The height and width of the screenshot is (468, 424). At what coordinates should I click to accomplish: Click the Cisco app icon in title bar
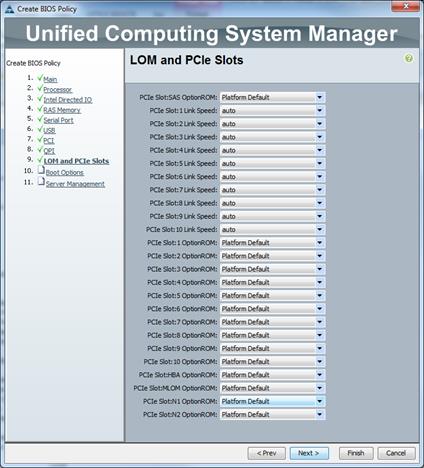(10, 9)
